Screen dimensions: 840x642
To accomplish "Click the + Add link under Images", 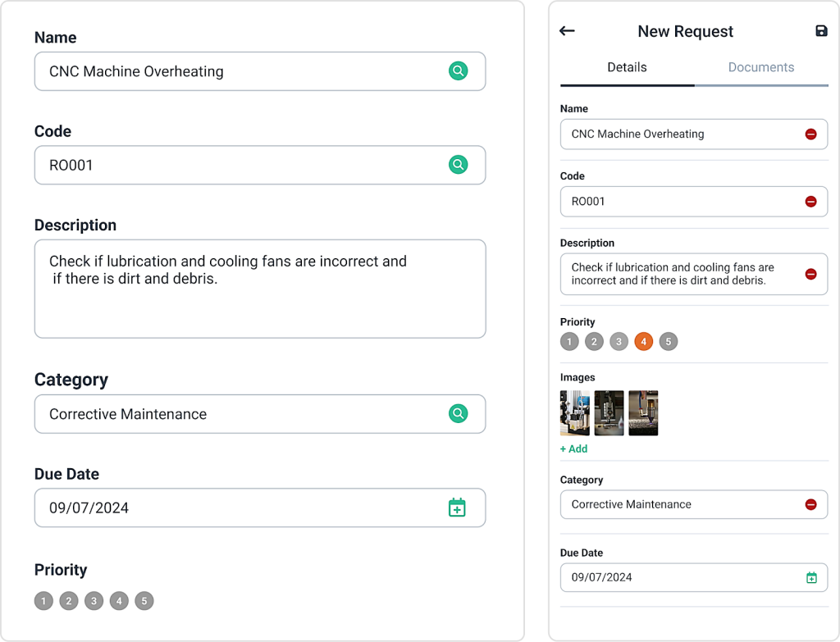I will coord(573,448).
